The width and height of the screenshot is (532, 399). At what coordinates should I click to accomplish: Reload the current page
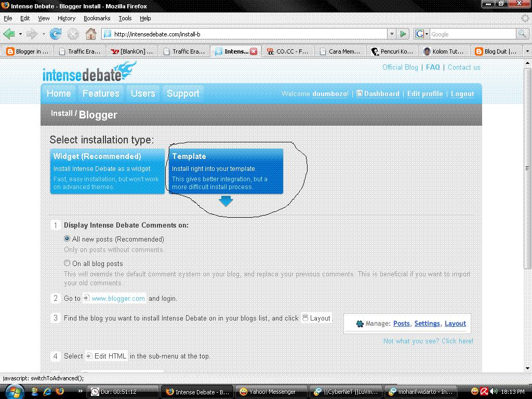coord(55,33)
